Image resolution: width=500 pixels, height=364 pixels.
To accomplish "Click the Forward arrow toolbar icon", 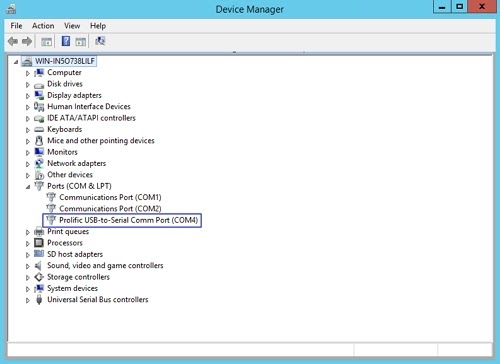I will pos(27,41).
